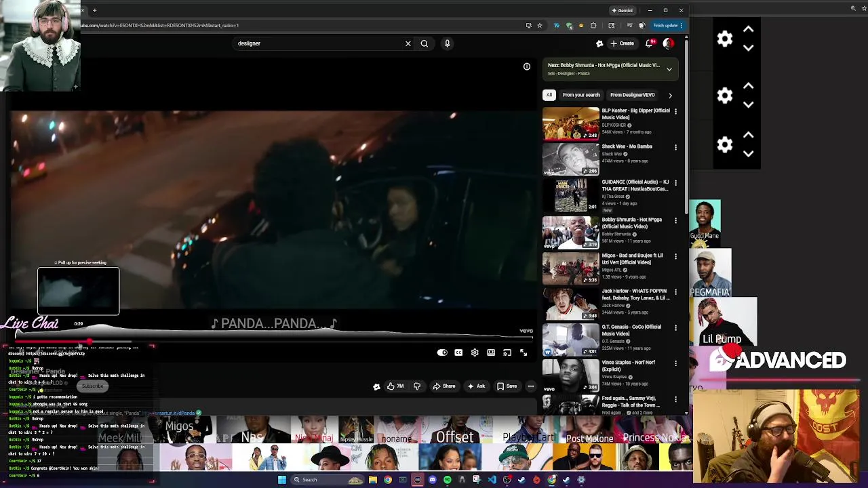The image size is (868, 488).
Task: Open Visual Studio Code from taskbar
Action: (x=492, y=480)
